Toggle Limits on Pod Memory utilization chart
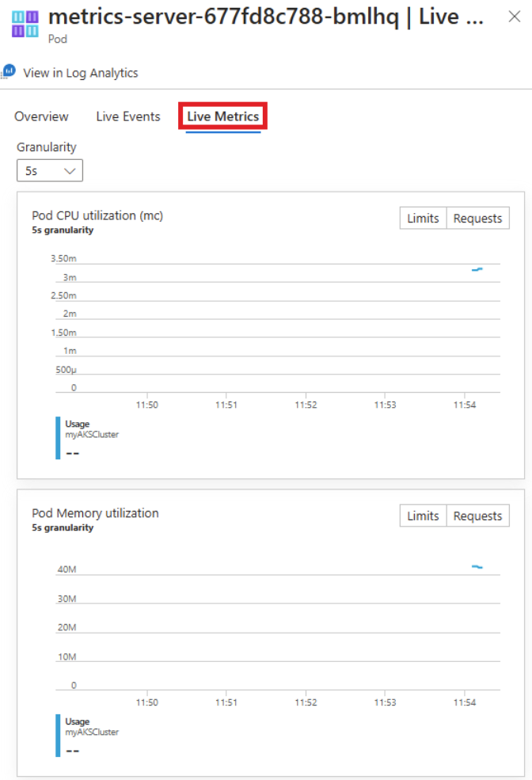Viewport: 532px width, 780px height. tap(423, 516)
